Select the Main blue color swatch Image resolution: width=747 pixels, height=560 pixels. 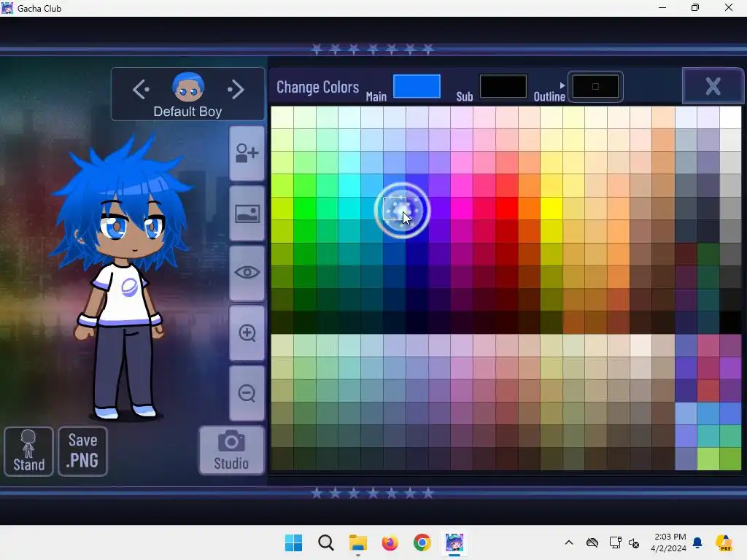point(417,86)
